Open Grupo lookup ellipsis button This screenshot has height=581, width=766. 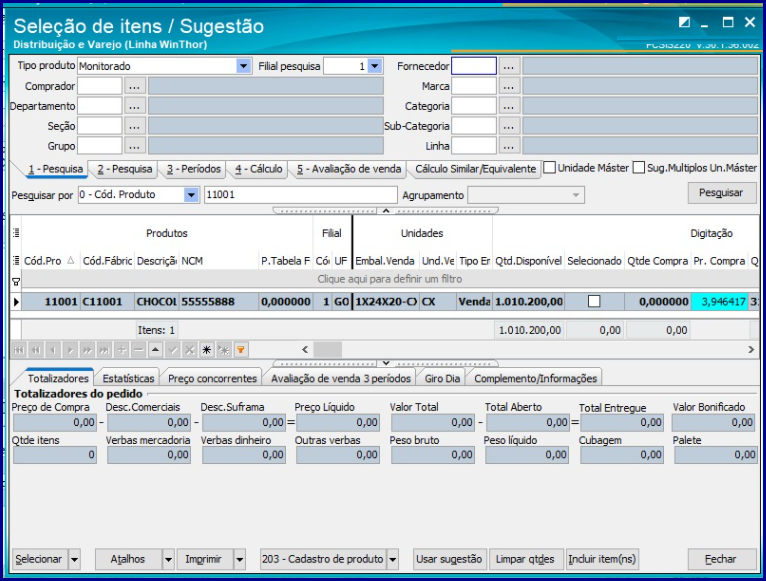(135, 146)
